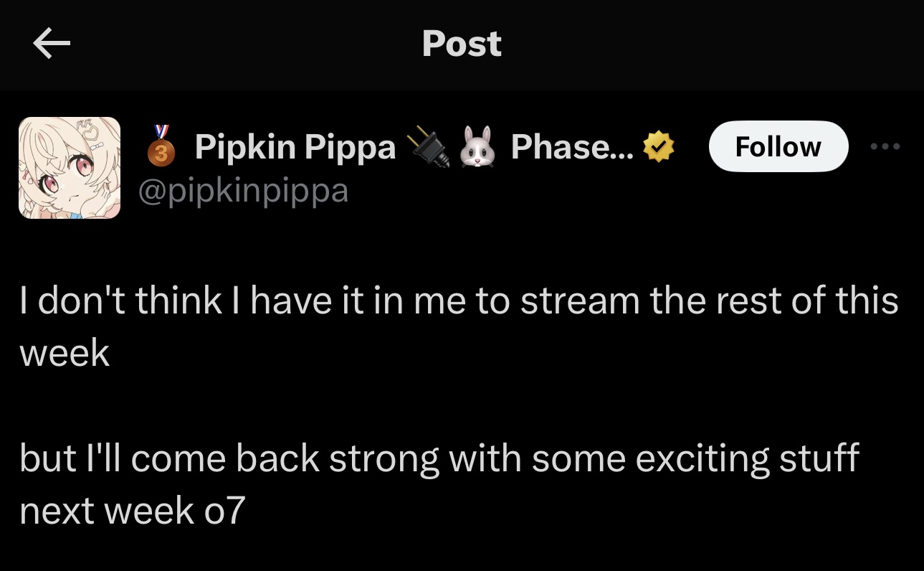Click the Post header title
Image resolution: width=924 pixels, height=571 pixels.
pos(462,44)
